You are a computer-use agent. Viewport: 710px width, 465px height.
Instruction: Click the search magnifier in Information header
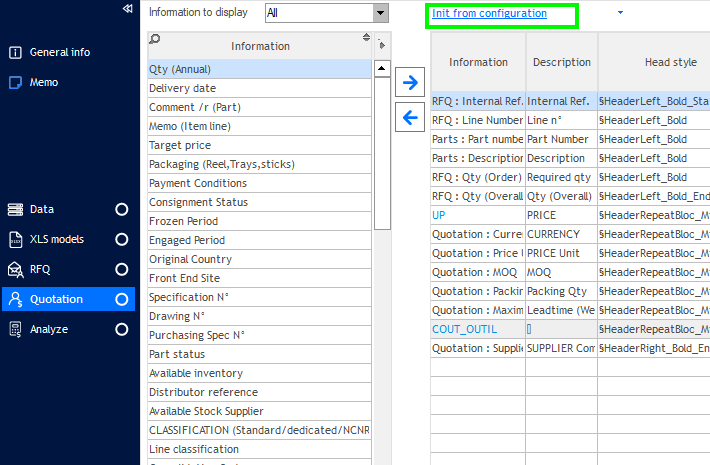(x=154, y=39)
